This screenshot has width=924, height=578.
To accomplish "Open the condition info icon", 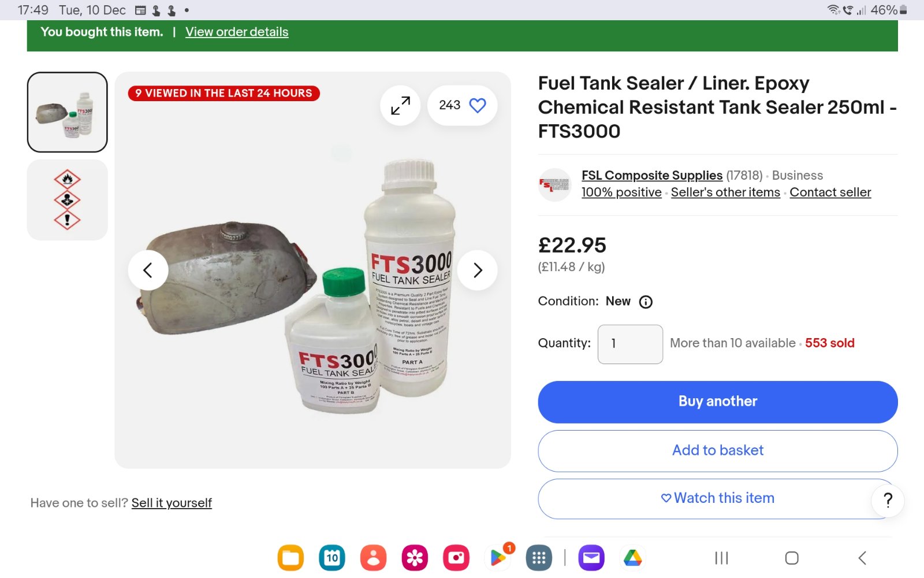I will click(646, 302).
